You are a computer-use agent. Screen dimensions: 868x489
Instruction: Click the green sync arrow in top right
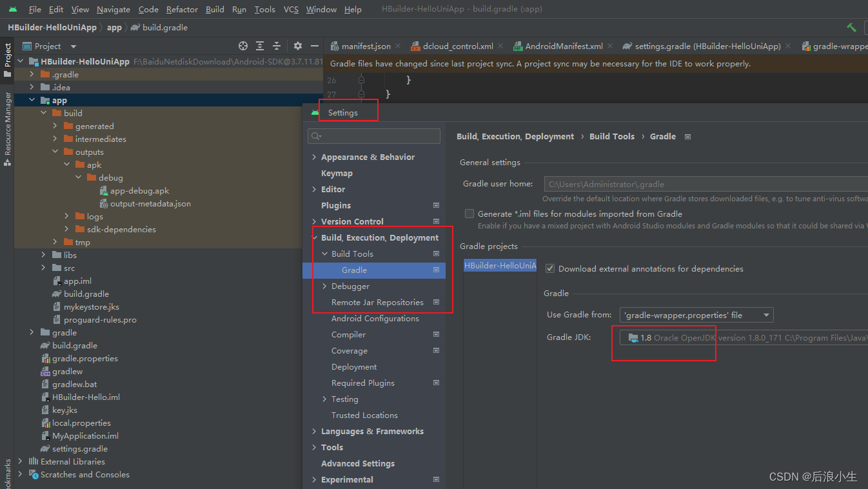point(851,27)
